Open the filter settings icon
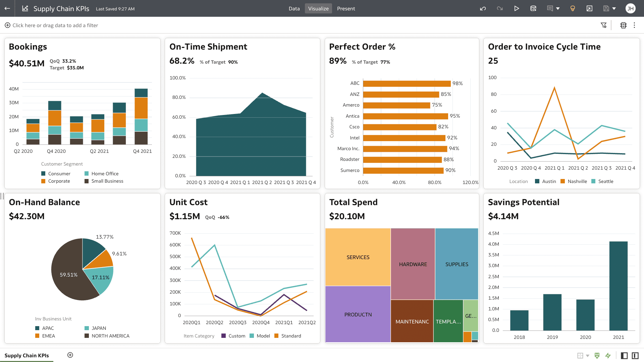The width and height of the screenshot is (644, 362). [603, 25]
